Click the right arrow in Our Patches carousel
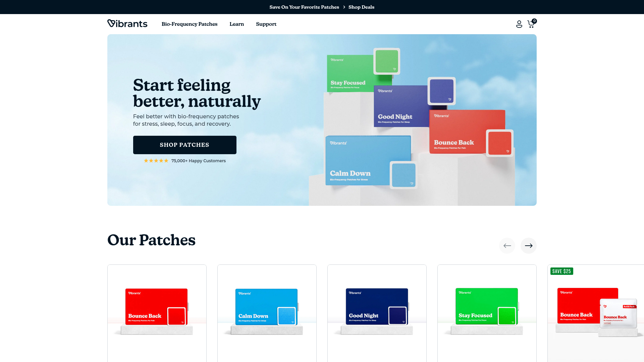The image size is (644, 362). 528,245
